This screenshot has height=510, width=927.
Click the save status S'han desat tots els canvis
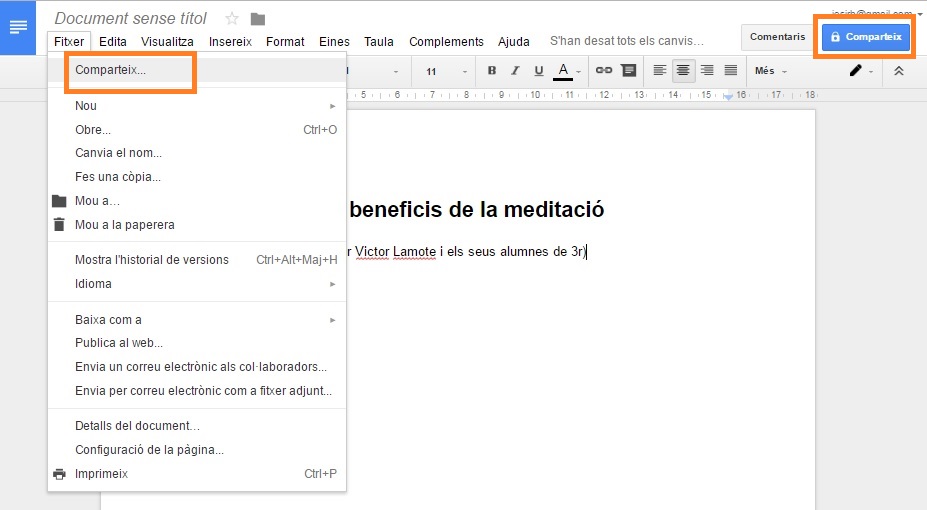(x=627, y=41)
